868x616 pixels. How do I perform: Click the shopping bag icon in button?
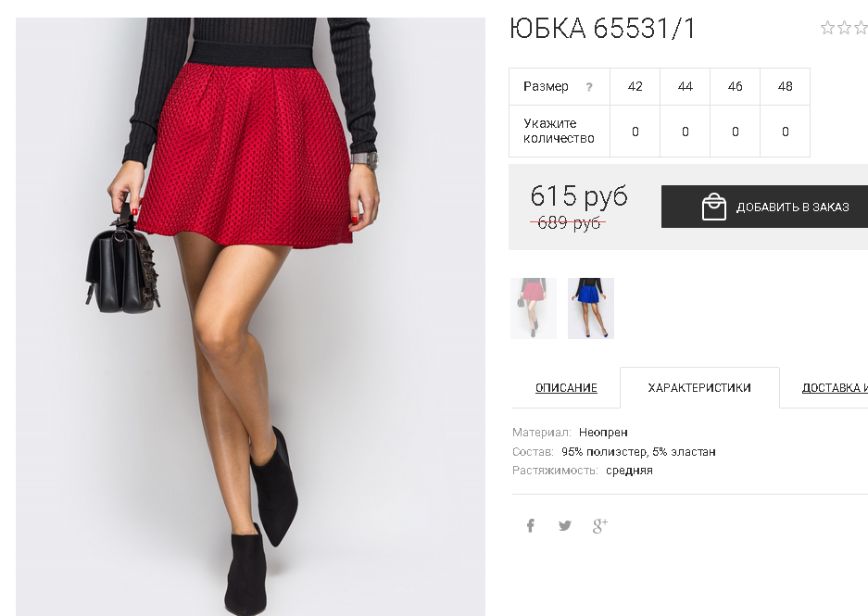point(713,207)
